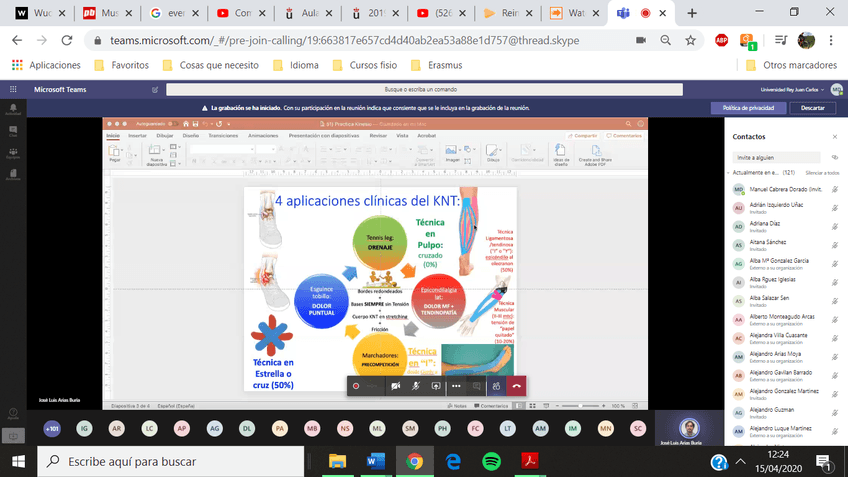Open Spotify from the Windows taskbar

492,461
